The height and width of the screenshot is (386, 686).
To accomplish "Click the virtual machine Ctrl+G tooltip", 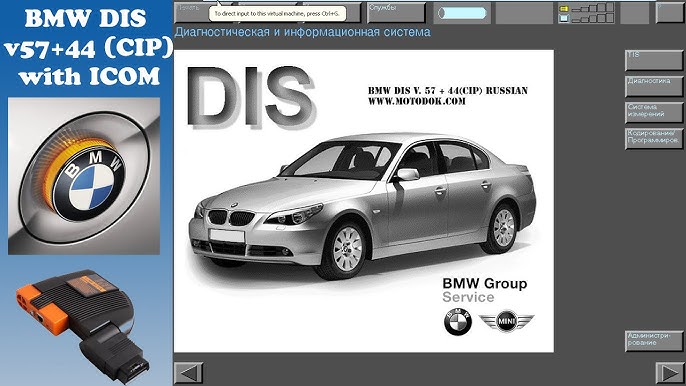I will 277,14.
